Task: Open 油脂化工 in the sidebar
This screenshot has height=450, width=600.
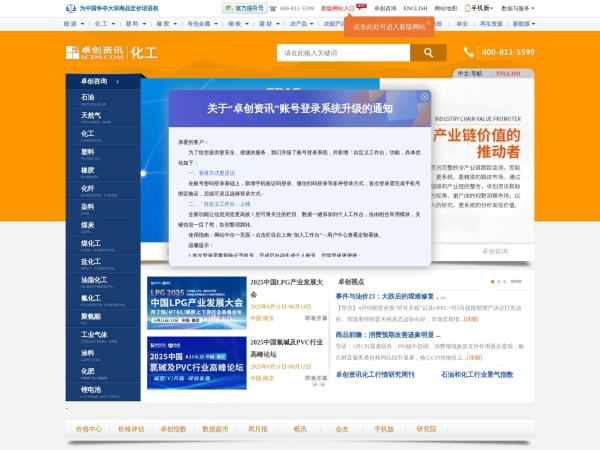Action: click(103, 282)
